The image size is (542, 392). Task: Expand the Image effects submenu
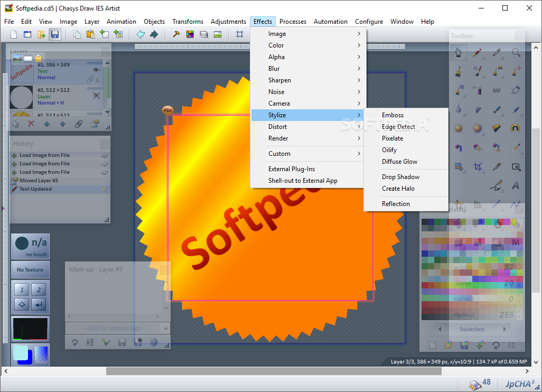click(x=307, y=34)
